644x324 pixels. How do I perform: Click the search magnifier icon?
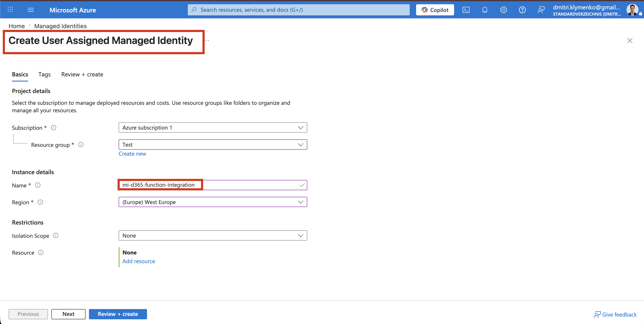click(x=194, y=10)
